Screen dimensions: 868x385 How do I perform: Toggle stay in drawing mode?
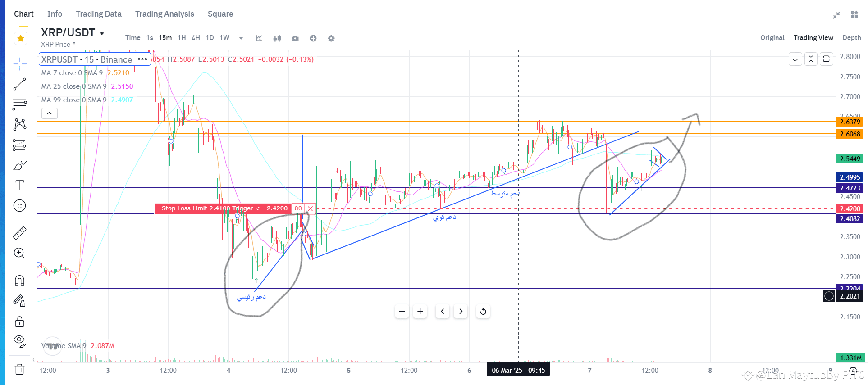point(19,301)
